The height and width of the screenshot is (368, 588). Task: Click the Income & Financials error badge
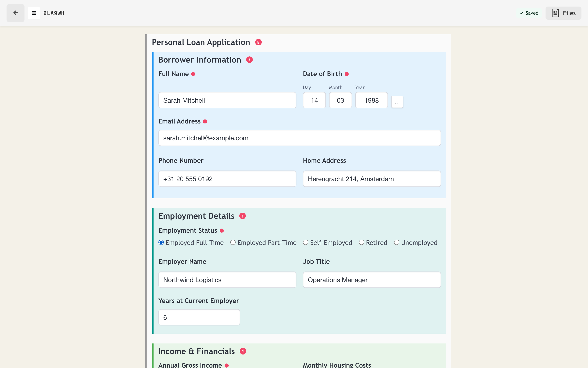pyautogui.click(x=243, y=351)
